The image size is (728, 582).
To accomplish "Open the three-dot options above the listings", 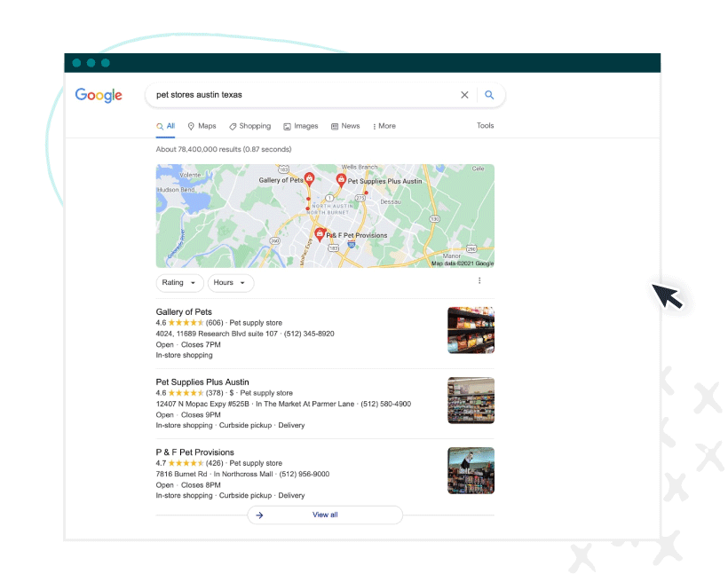I will 479,280.
